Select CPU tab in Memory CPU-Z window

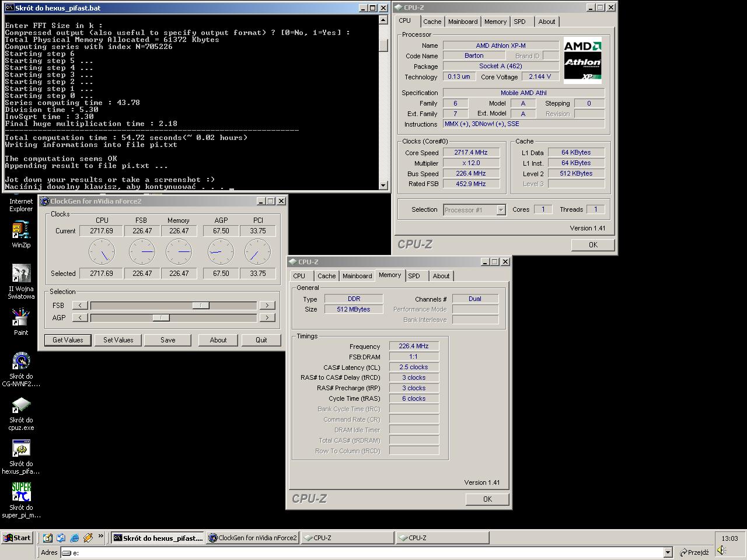[x=299, y=276]
